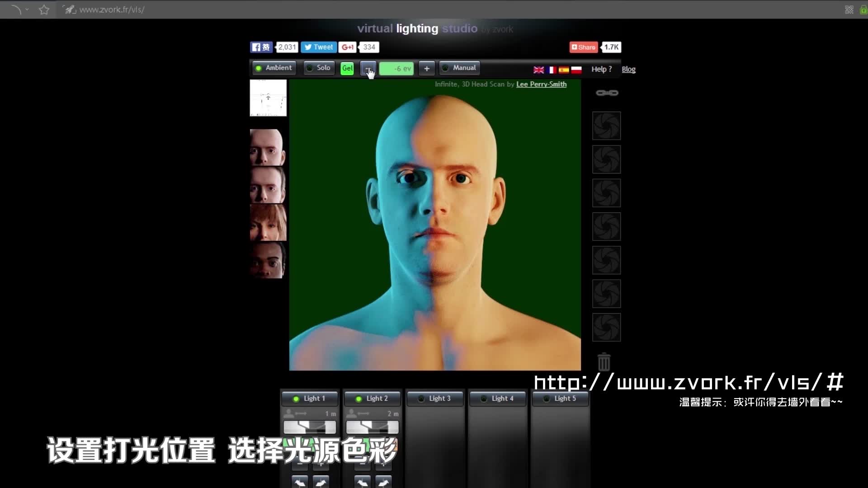Rotate Light 2 left with arrow
Image resolution: width=868 pixels, height=488 pixels.
point(363,482)
